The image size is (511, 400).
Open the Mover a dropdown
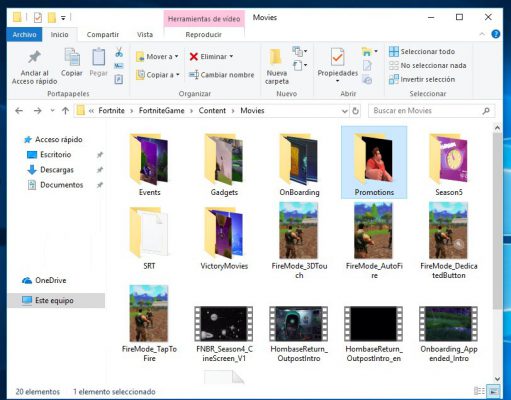(x=157, y=57)
